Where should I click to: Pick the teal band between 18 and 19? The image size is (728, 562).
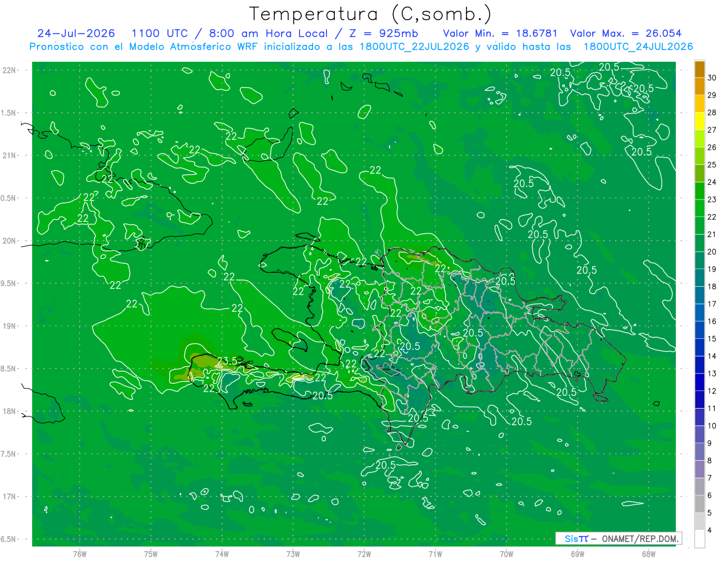699,278
